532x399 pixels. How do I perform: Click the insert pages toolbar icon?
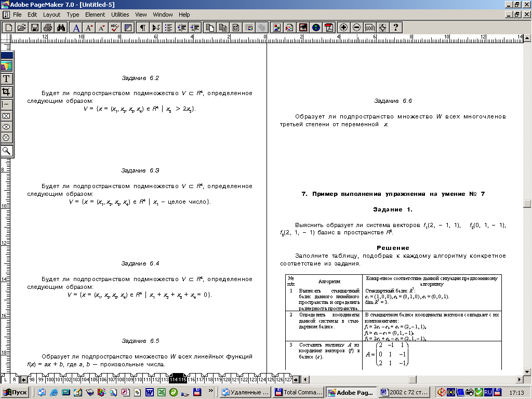coord(210,28)
